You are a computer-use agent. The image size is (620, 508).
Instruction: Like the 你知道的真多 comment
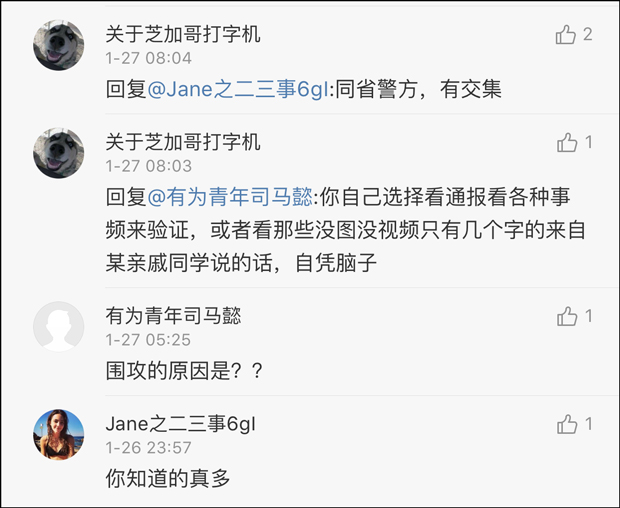(x=566, y=425)
